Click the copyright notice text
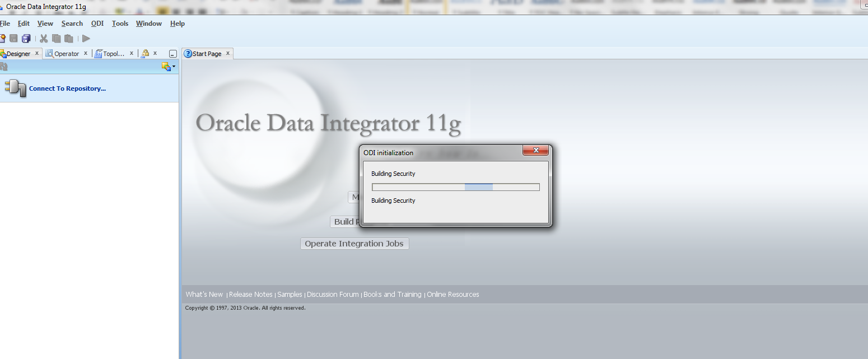The height and width of the screenshot is (359, 868). (245, 308)
